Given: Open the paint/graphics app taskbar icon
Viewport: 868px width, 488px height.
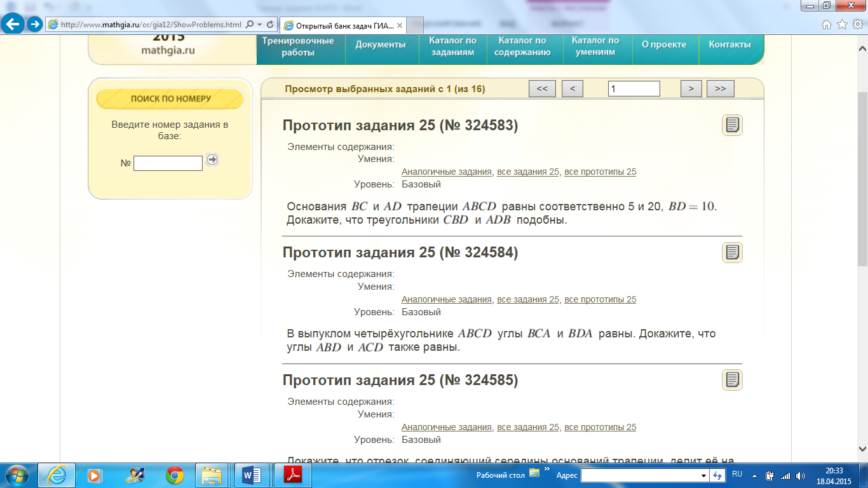Looking at the screenshot, I should point(135,475).
